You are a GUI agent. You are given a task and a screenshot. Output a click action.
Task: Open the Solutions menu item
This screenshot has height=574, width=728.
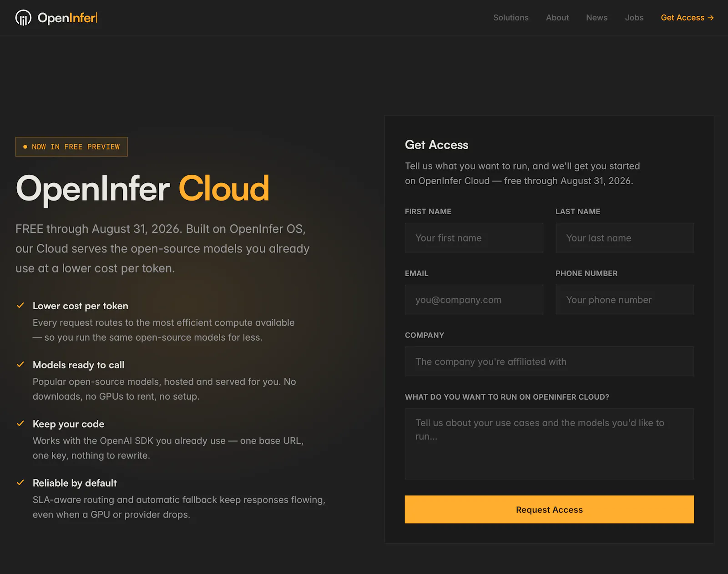click(x=511, y=18)
